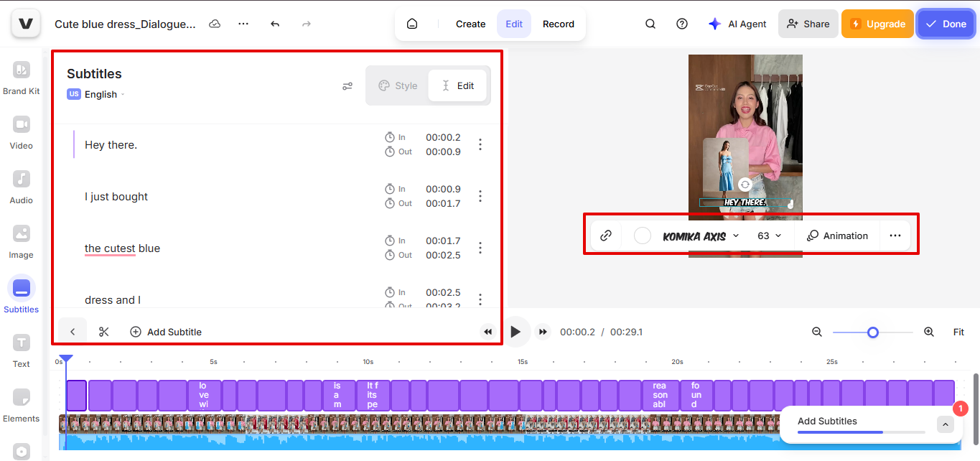The height and width of the screenshot is (461, 980).
Task: Open the Create tab at the top
Action: [x=470, y=23]
